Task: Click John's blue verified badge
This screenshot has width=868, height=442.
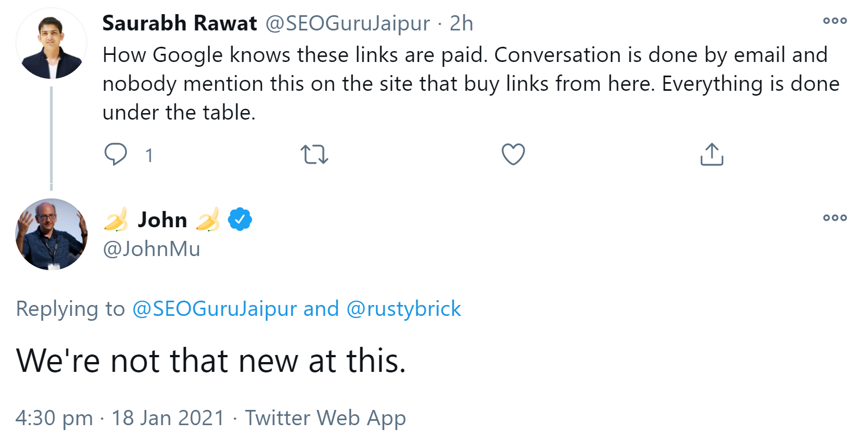Action: [x=239, y=219]
